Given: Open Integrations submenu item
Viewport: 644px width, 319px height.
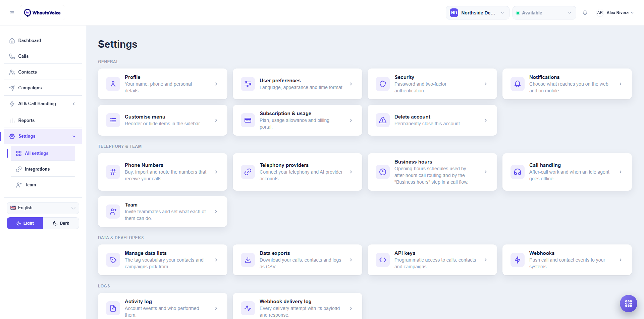Looking at the screenshot, I should pos(43,169).
